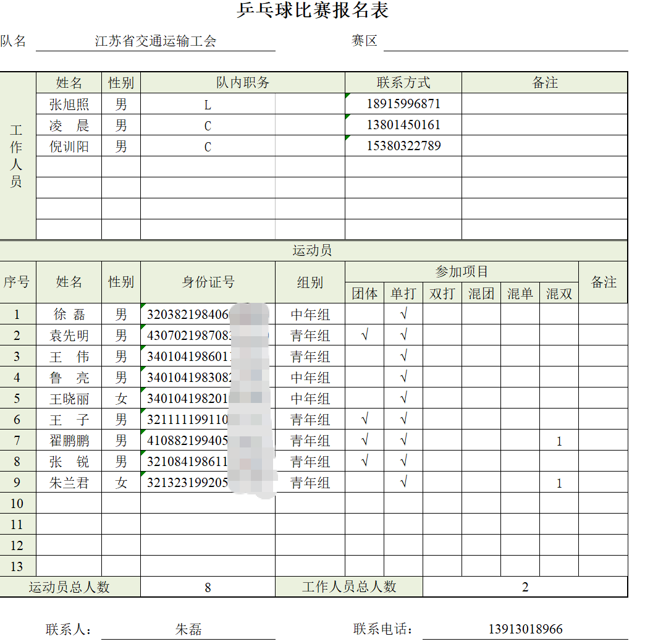This screenshot has width=645, height=644.
Task: Click 单打 checkmark in 朱兰君 row
Action: point(403,482)
